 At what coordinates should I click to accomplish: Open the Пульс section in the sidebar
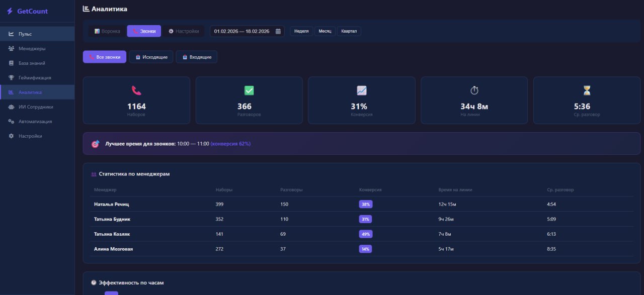pyautogui.click(x=25, y=34)
